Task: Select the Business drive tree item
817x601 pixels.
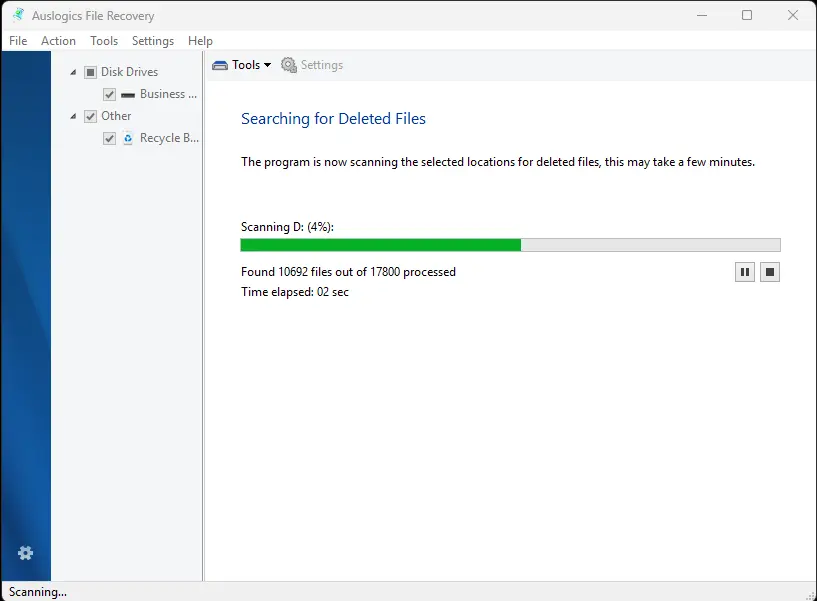Action: (x=168, y=94)
